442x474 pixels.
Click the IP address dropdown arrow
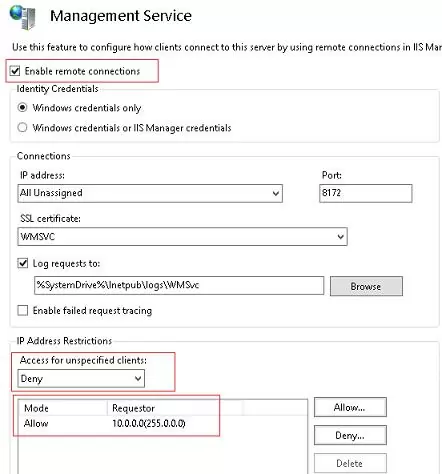[x=276, y=193]
